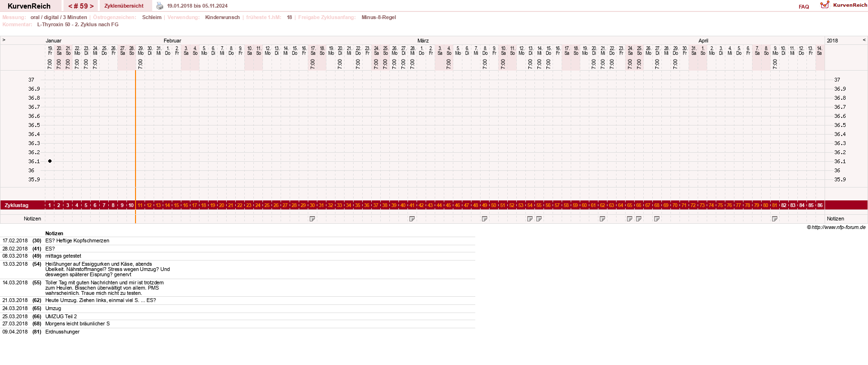Screen dimensions: 868x365
Task: Open the Zyklenübersicht tab
Action: coord(124,6)
